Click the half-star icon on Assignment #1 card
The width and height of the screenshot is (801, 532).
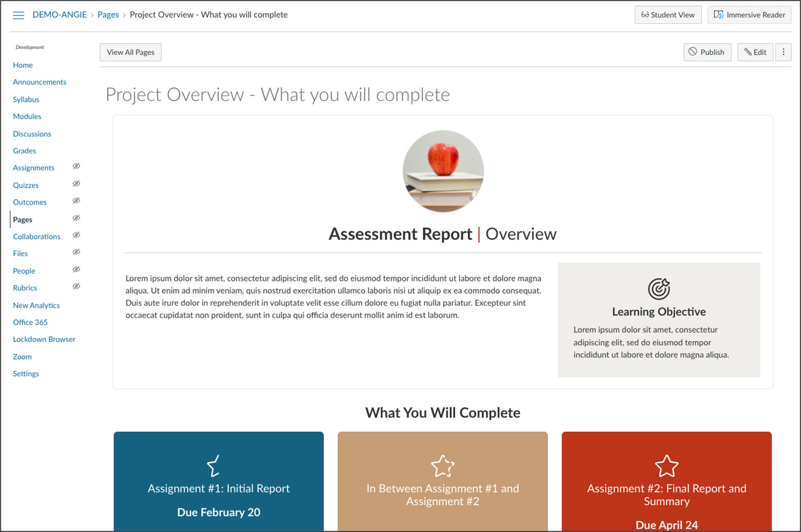tap(214, 466)
